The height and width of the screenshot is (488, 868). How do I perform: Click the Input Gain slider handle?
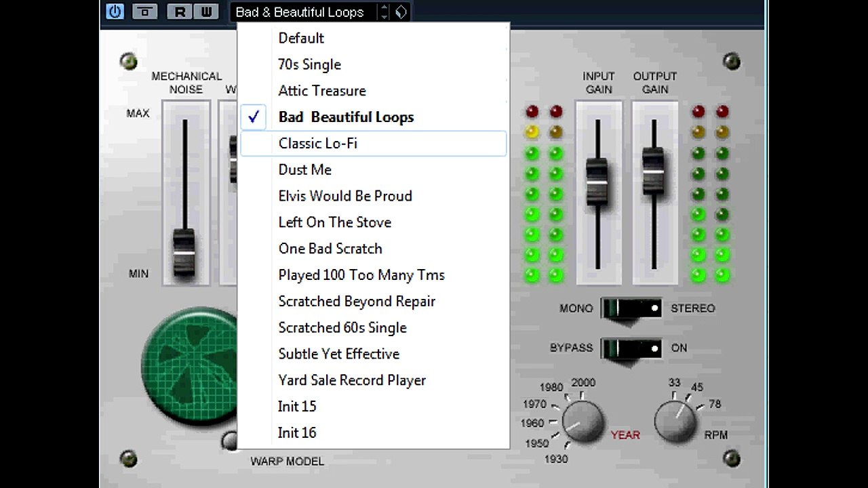click(597, 182)
